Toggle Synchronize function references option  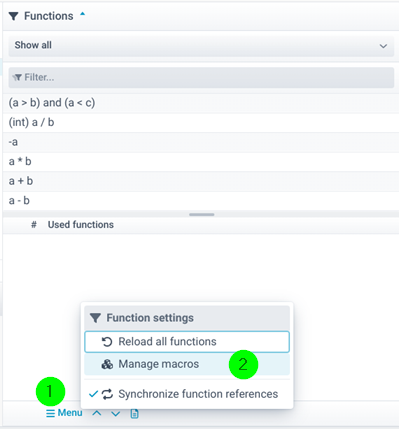point(187,394)
